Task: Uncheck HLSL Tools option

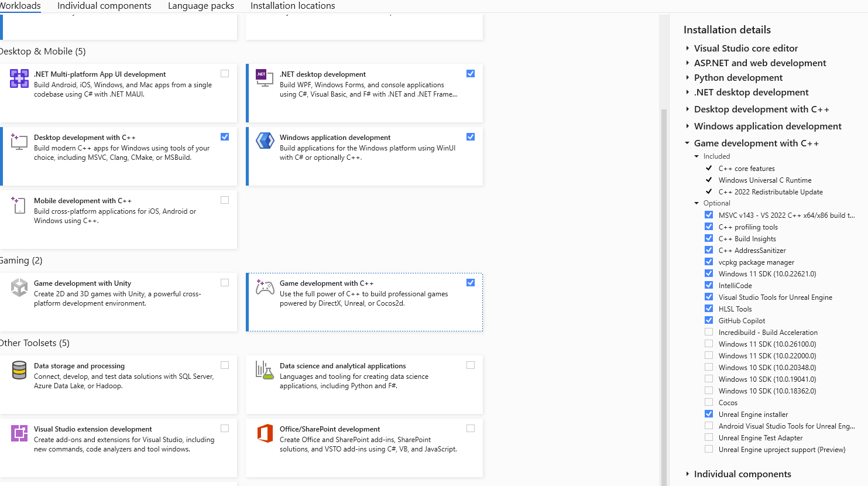Action: click(x=709, y=309)
